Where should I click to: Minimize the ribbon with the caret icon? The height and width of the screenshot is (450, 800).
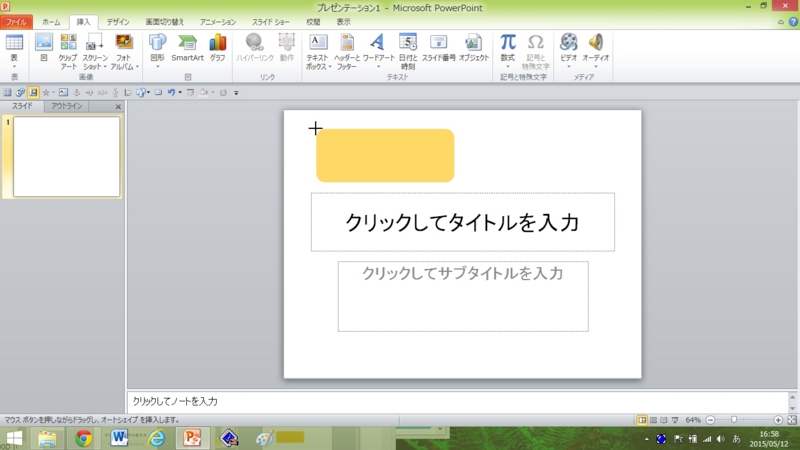(x=781, y=22)
